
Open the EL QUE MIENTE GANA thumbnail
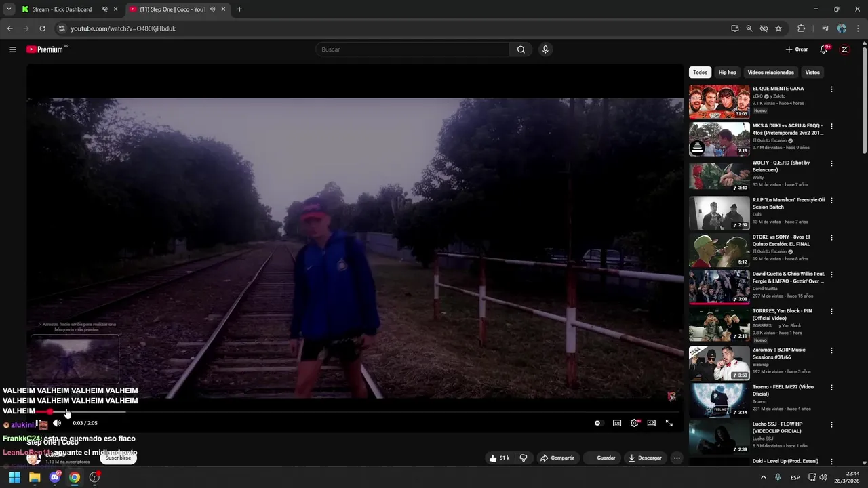tap(719, 102)
